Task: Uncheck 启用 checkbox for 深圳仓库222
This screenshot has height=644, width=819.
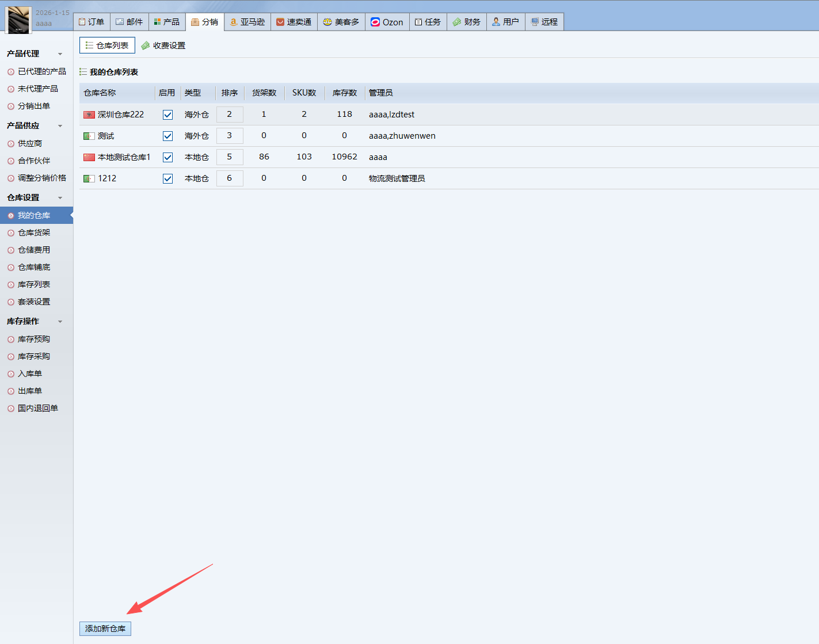Action: pyautogui.click(x=167, y=115)
